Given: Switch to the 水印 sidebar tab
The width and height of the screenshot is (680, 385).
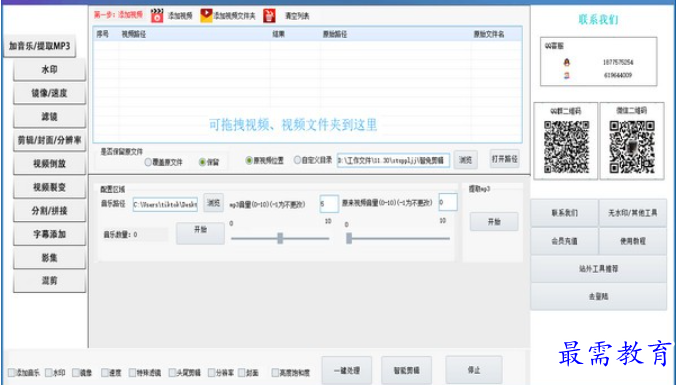Looking at the screenshot, I should (49, 70).
